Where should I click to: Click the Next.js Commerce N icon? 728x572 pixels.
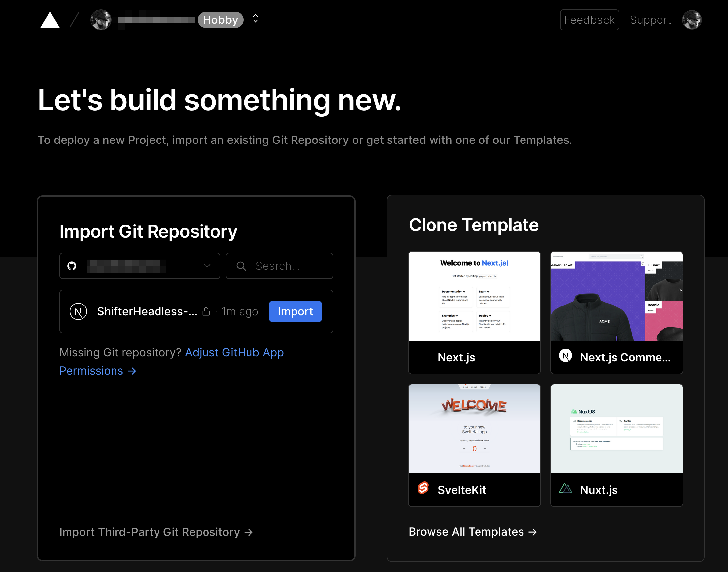point(566,356)
